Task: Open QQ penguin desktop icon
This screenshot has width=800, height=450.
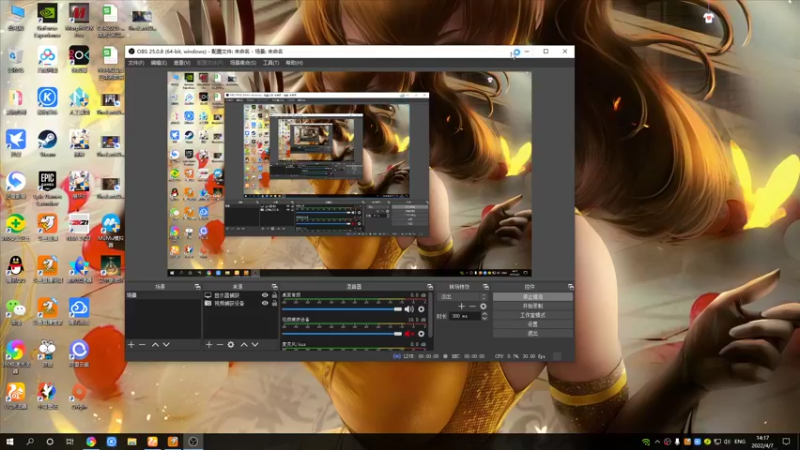Action: [16, 269]
